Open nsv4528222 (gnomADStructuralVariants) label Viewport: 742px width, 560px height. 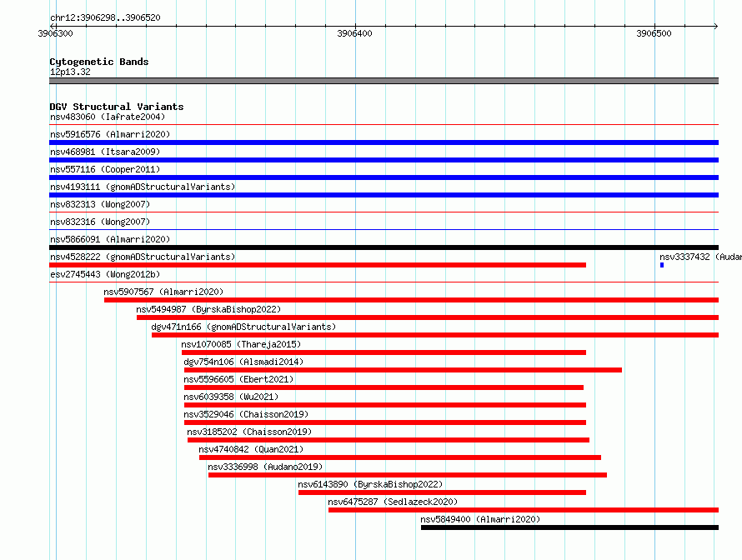(143, 257)
